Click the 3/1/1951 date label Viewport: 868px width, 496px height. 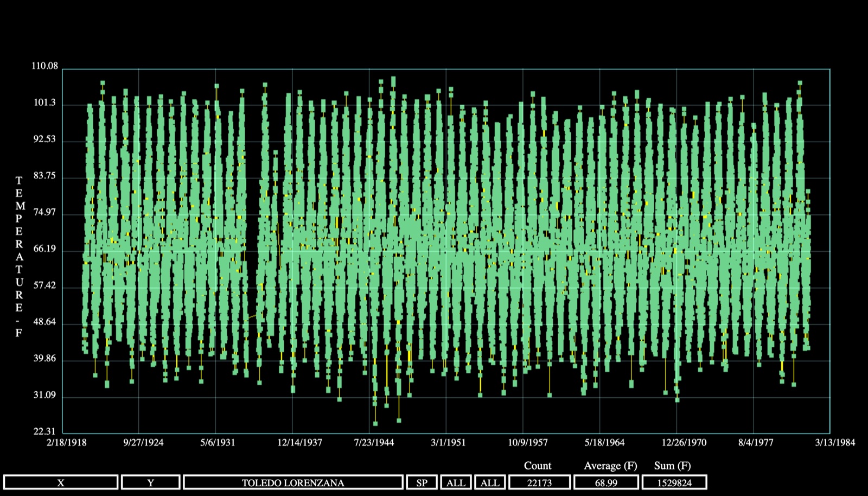point(448,442)
